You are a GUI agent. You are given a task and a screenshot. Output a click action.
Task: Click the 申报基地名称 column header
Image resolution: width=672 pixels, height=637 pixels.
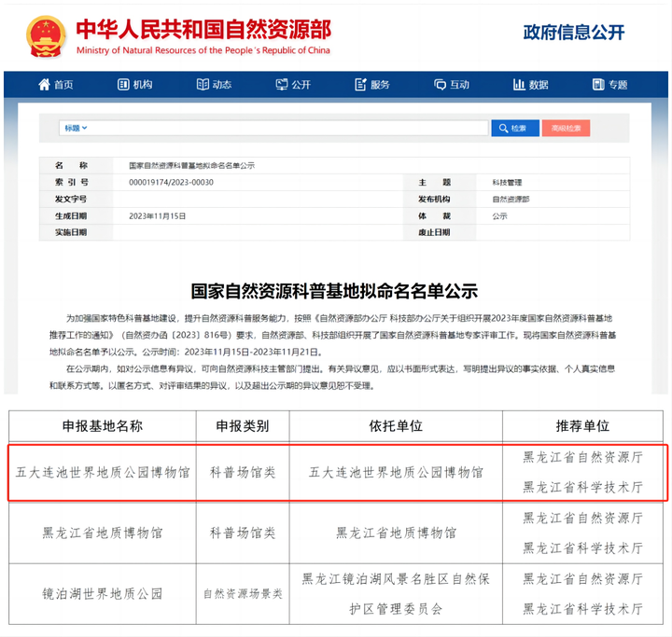[103, 426]
